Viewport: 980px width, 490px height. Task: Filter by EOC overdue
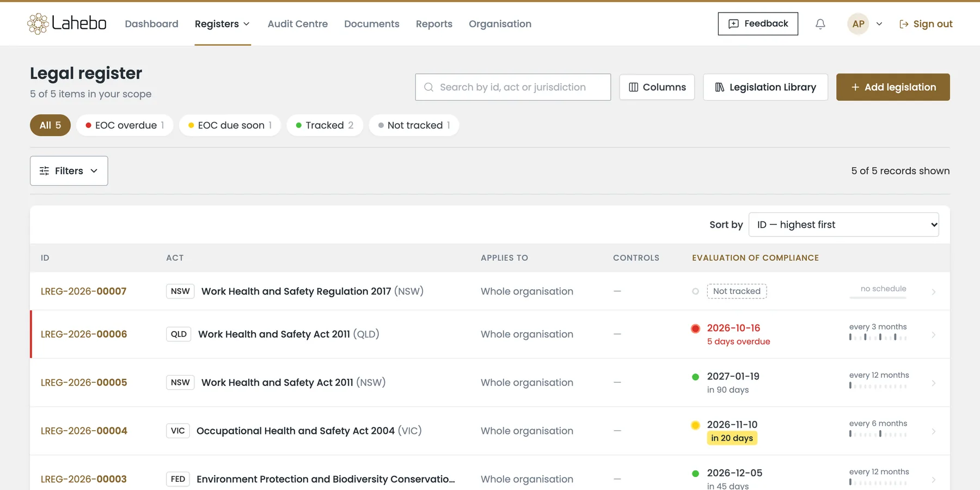tap(125, 125)
